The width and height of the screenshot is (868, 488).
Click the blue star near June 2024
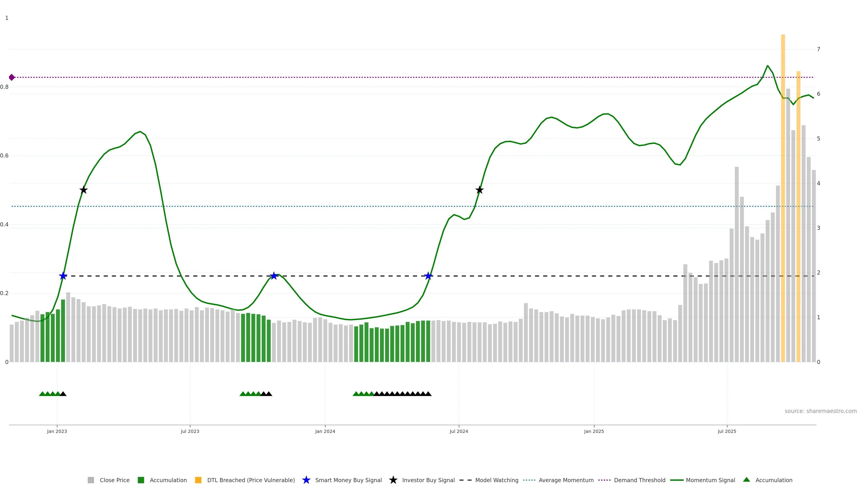[x=428, y=276]
